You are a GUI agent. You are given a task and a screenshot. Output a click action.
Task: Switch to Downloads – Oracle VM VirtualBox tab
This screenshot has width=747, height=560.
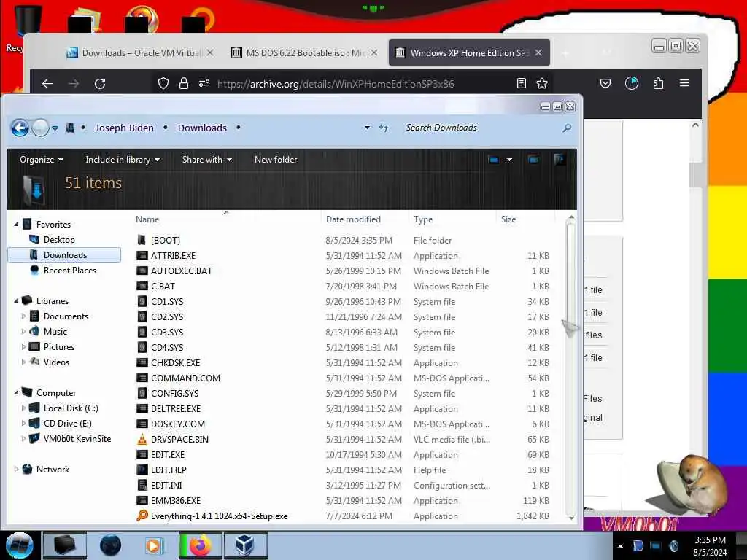(139, 52)
